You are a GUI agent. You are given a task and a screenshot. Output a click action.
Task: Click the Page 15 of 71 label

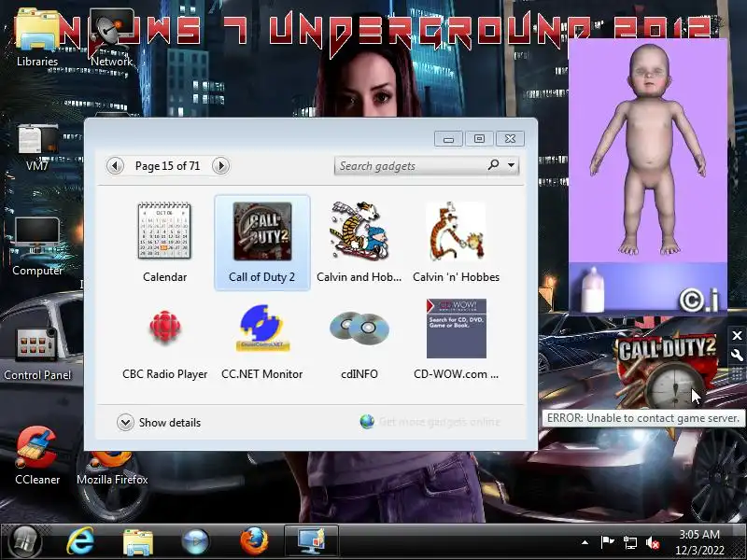click(x=168, y=166)
